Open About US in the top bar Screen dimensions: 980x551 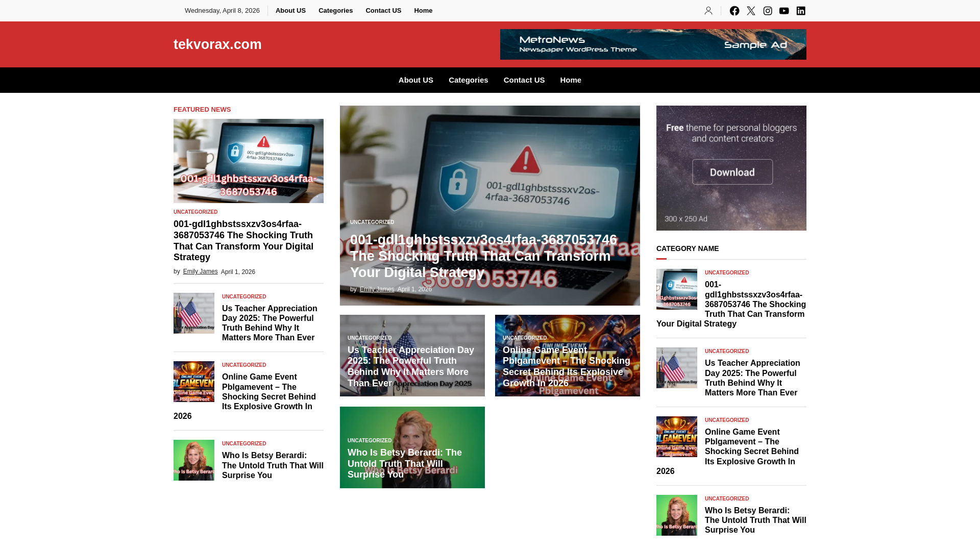click(290, 11)
